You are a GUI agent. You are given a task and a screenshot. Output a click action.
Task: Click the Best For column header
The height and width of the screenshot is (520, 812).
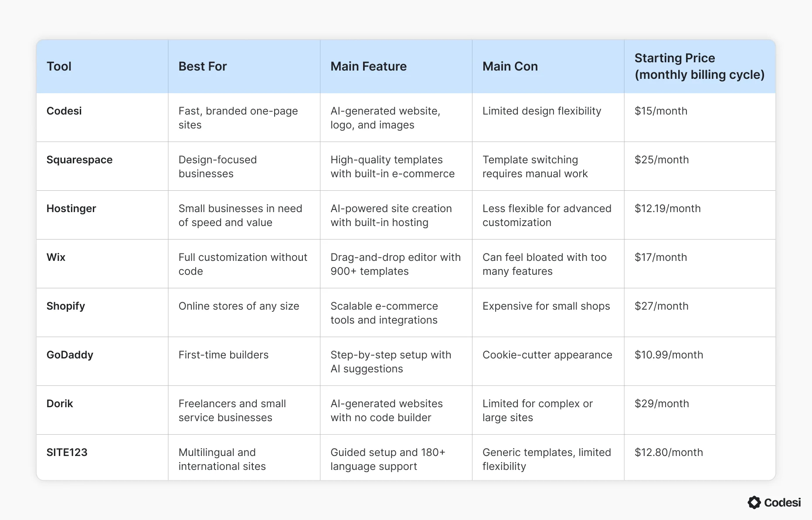203,66
